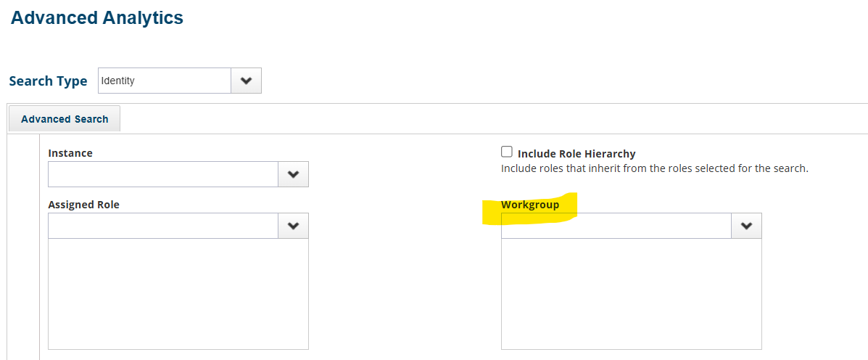This screenshot has height=360, width=868.
Task: Click the empty Assigned Role selection list
Action: [178, 294]
